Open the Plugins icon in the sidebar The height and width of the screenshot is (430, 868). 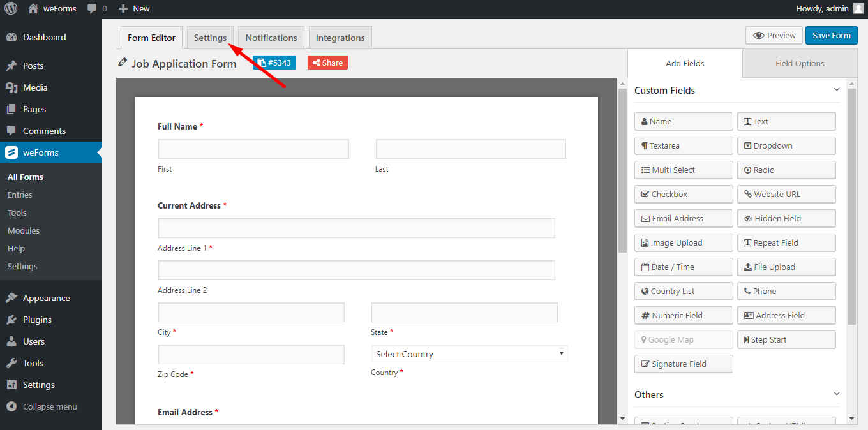click(x=11, y=320)
